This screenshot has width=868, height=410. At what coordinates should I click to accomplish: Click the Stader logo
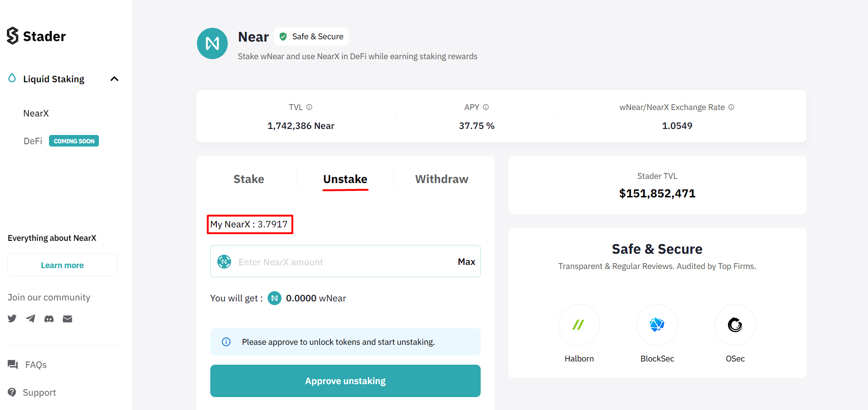coord(36,36)
